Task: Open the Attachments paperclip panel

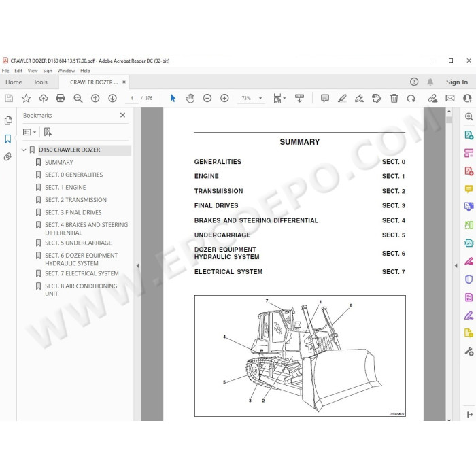Action: click(x=8, y=156)
